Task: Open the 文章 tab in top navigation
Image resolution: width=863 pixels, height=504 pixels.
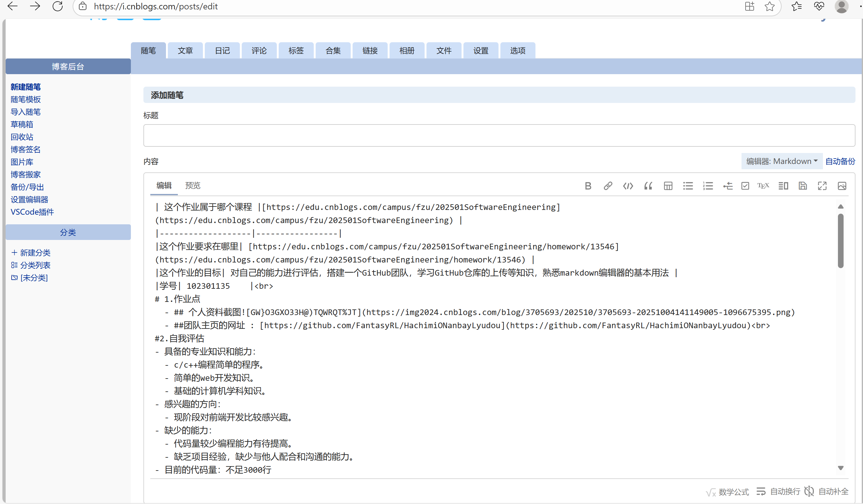Action: pos(185,51)
